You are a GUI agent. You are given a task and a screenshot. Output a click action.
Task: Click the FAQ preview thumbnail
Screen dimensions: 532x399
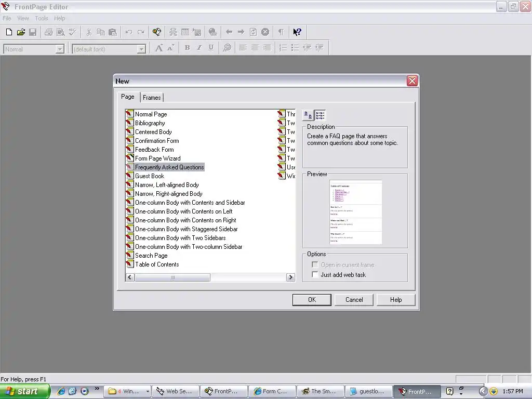point(355,212)
